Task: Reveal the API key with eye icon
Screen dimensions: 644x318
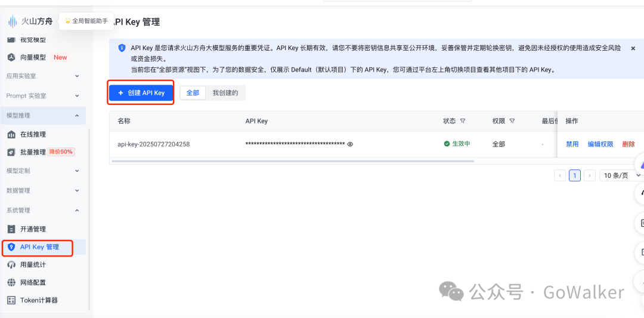Action: [351, 144]
